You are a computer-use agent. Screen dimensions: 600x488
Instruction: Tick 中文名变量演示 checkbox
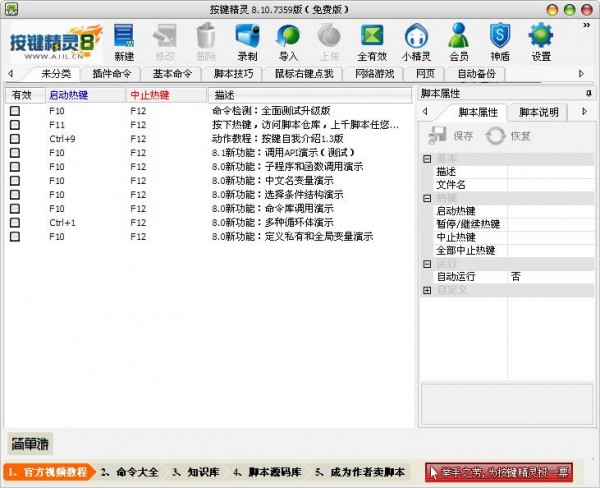coord(15,181)
